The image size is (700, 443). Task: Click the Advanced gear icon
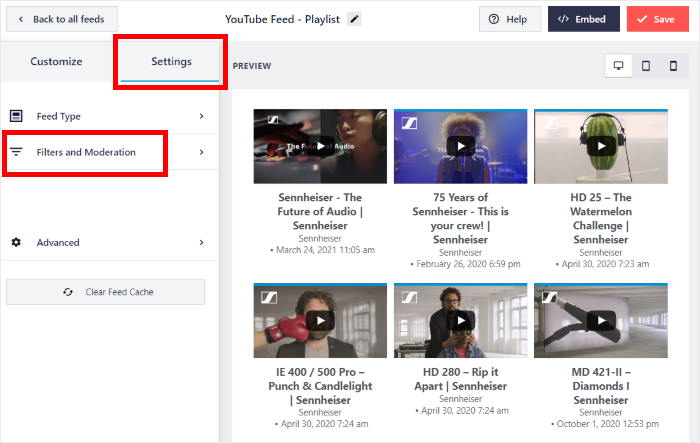coord(16,242)
